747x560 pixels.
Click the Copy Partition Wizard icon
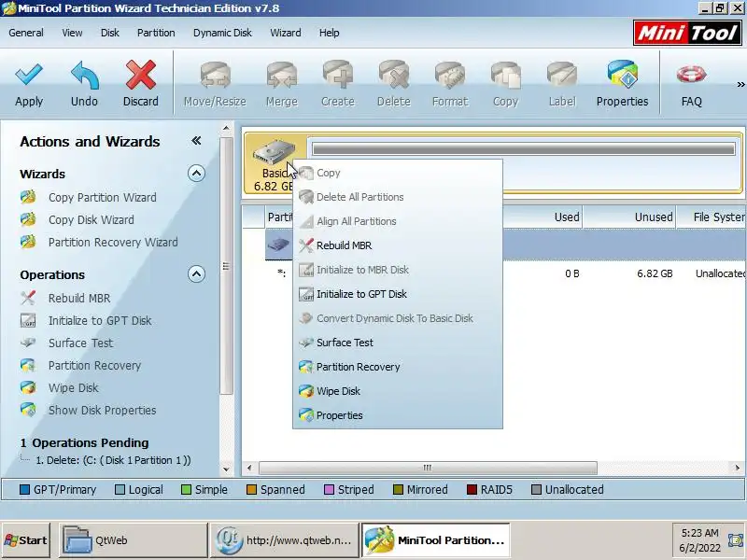[28, 197]
